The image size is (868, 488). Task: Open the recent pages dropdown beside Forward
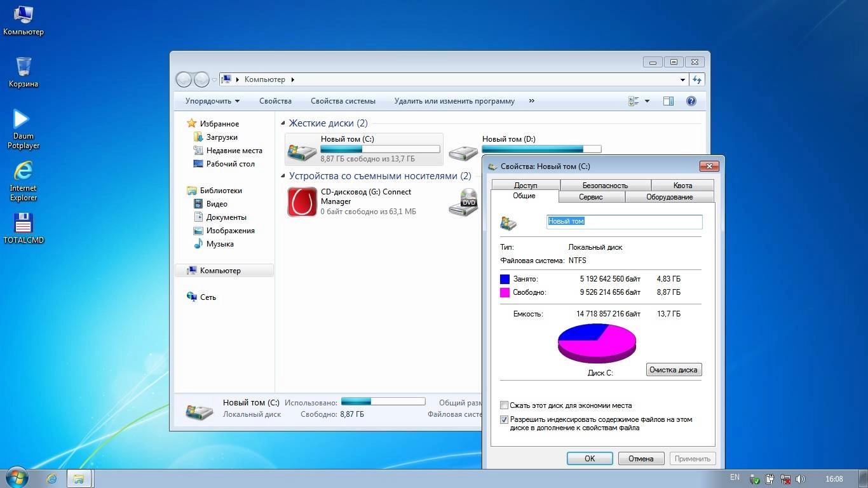pos(214,80)
